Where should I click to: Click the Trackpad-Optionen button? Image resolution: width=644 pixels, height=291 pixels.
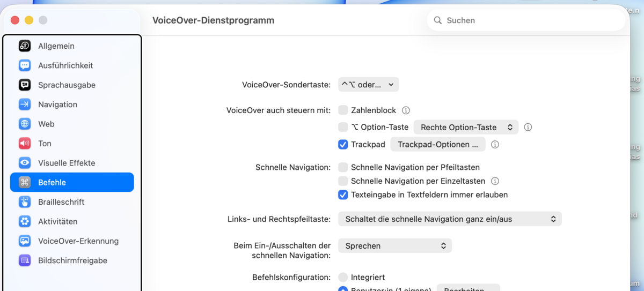[x=438, y=144]
